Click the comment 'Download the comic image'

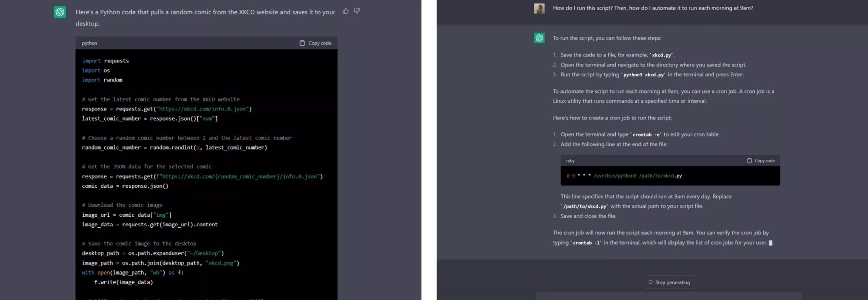(x=122, y=205)
